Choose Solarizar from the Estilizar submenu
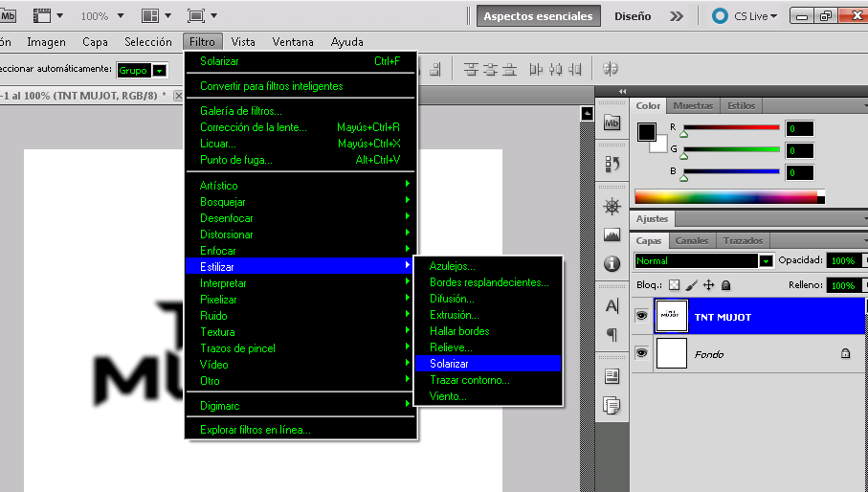 point(449,364)
